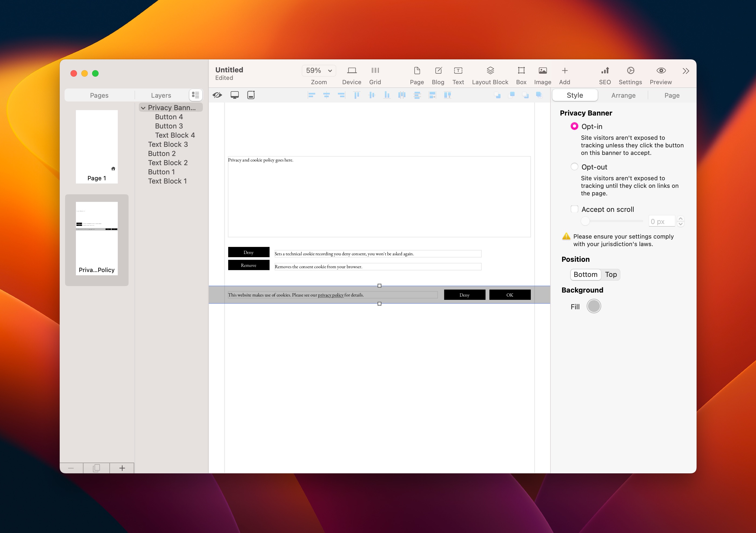This screenshot has height=533, width=756.
Task: Distribute horizontally icon
Action: [402, 95]
